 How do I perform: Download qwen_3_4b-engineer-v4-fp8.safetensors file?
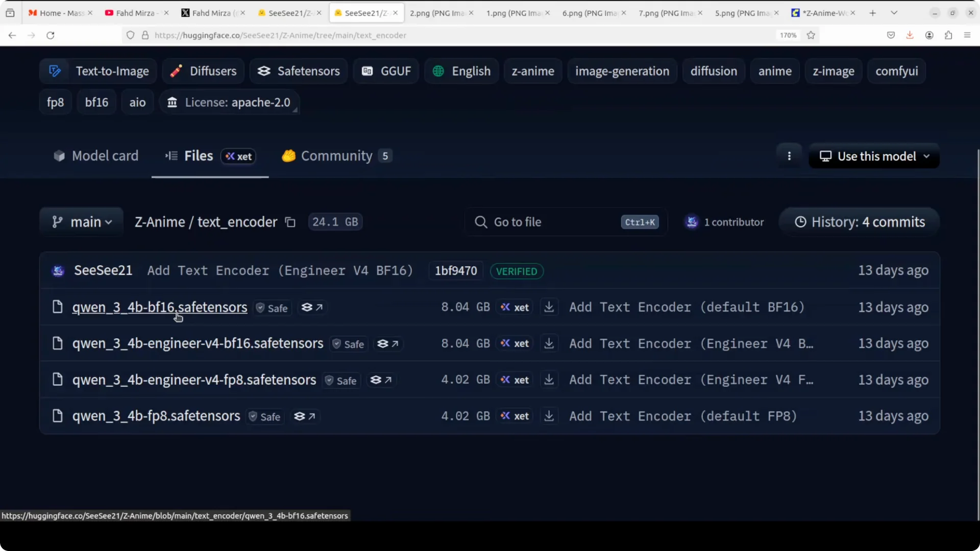coord(549,380)
